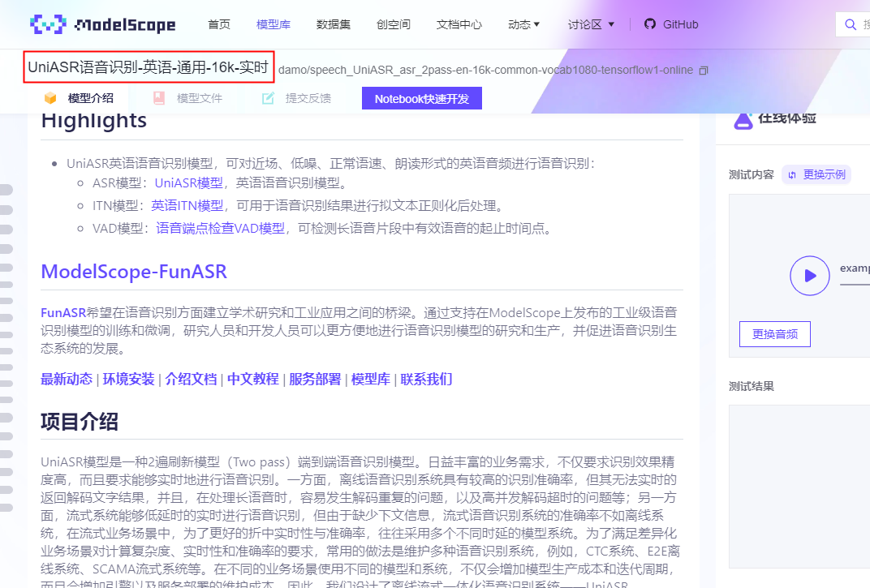Open the ModelScope-FunASR heading link

click(x=134, y=272)
